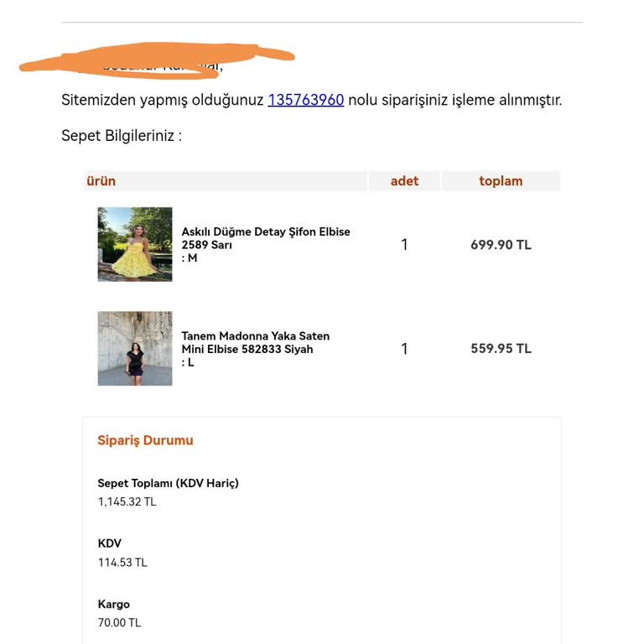The width and height of the screenshot is (644, 644).
Task: Select the Tanem Madonna Yaka Saten product title
Action: pyautogui.click(x=256, y=336)
